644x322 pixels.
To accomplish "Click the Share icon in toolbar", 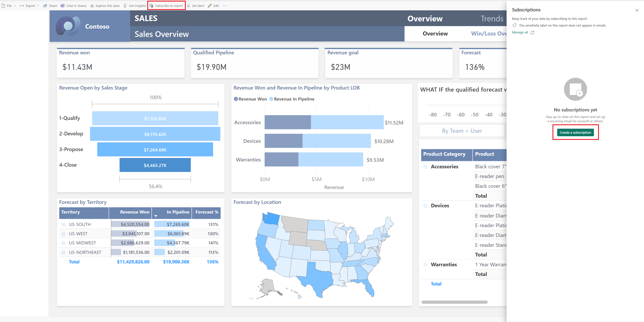I will [45, 6].
